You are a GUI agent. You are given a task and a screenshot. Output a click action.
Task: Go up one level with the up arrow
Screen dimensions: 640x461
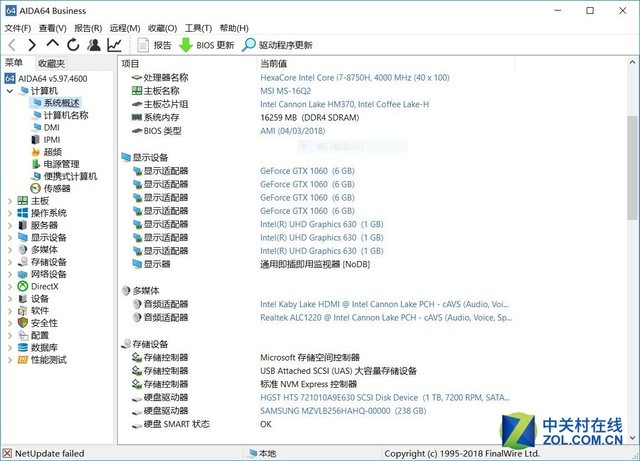[x=53, y=45]
